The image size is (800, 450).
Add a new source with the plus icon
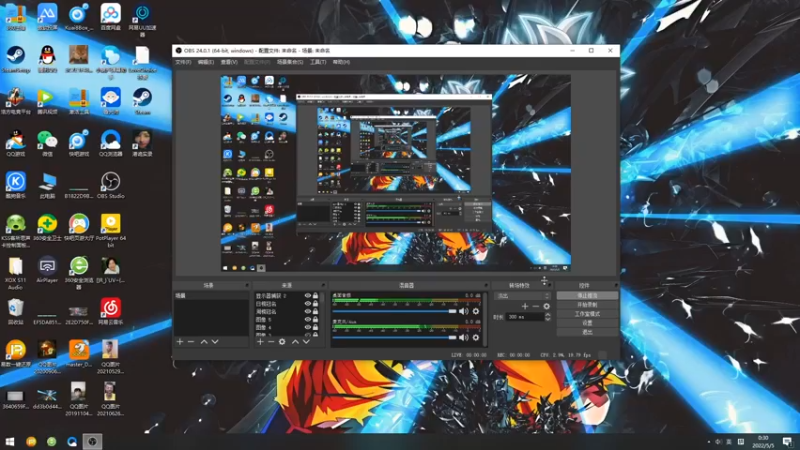(260, 341)
